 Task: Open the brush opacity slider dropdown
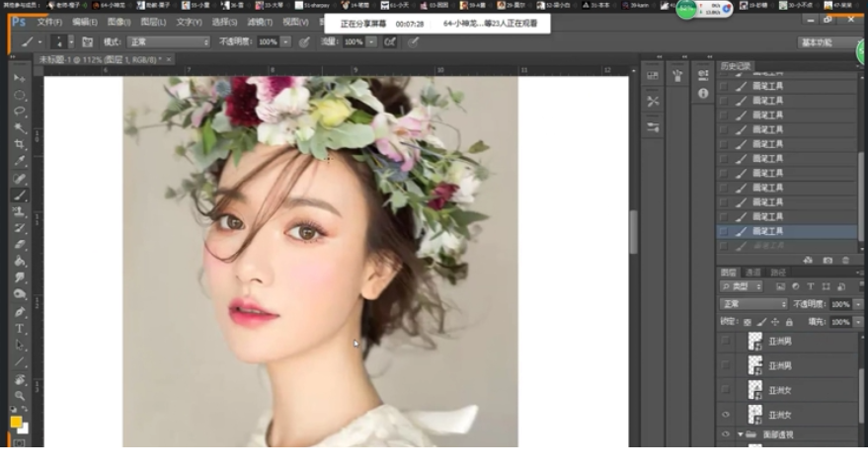click(285, 42)
